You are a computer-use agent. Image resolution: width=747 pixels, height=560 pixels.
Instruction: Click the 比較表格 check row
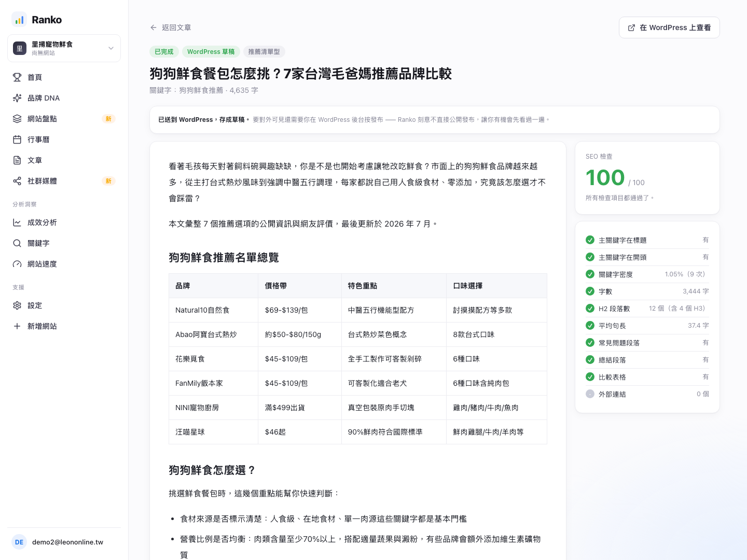pos(647,377)
